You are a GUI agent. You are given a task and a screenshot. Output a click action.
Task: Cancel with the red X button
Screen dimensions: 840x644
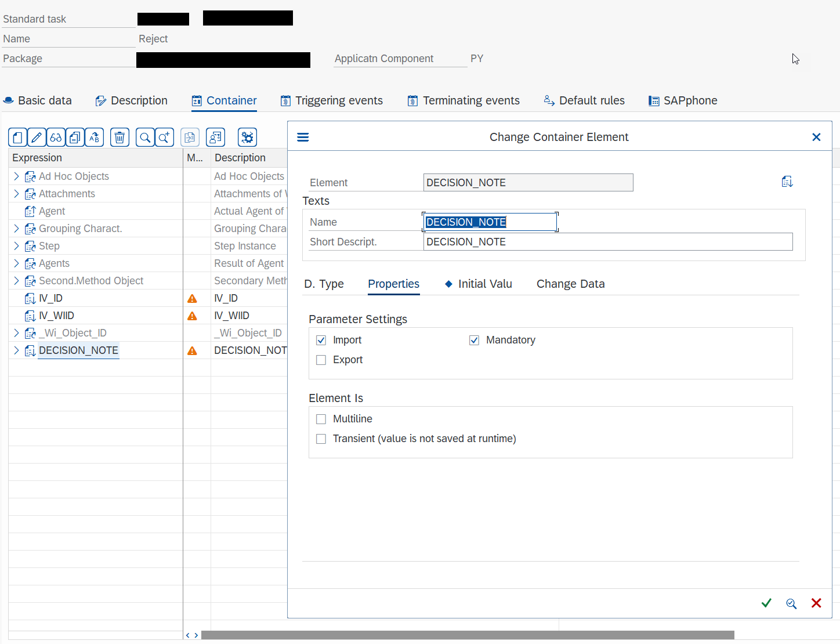816,603
